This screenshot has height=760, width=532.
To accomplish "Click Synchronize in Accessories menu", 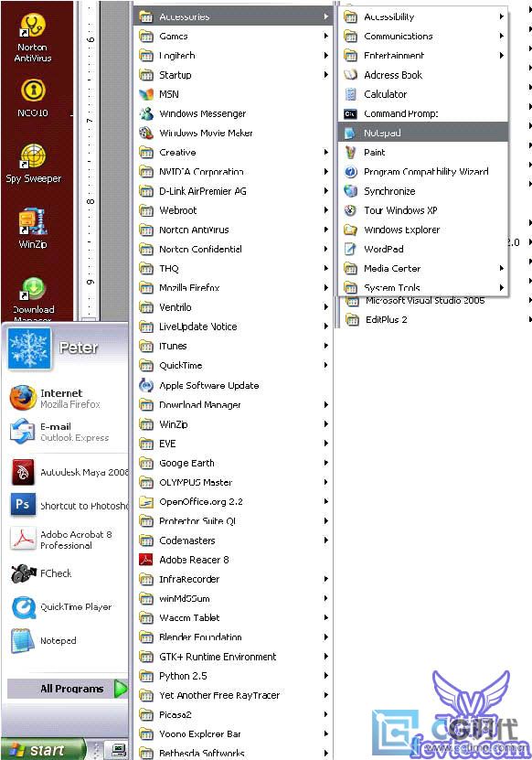I will [x=423, y=191].
